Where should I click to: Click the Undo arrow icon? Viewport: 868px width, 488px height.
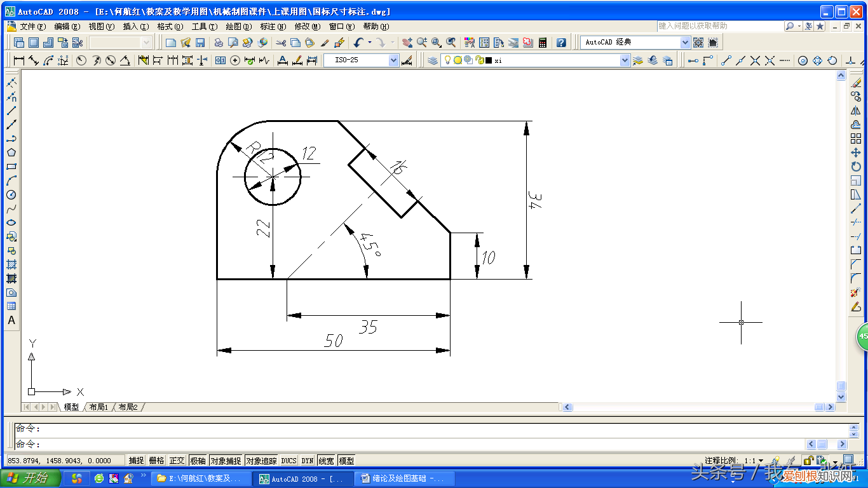(358, 43)
